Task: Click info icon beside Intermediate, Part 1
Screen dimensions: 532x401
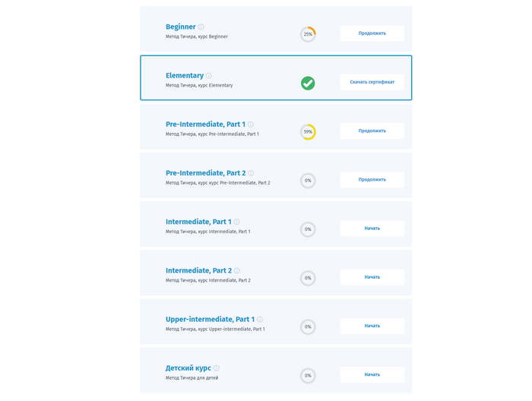Action: (x=236, y=222)
